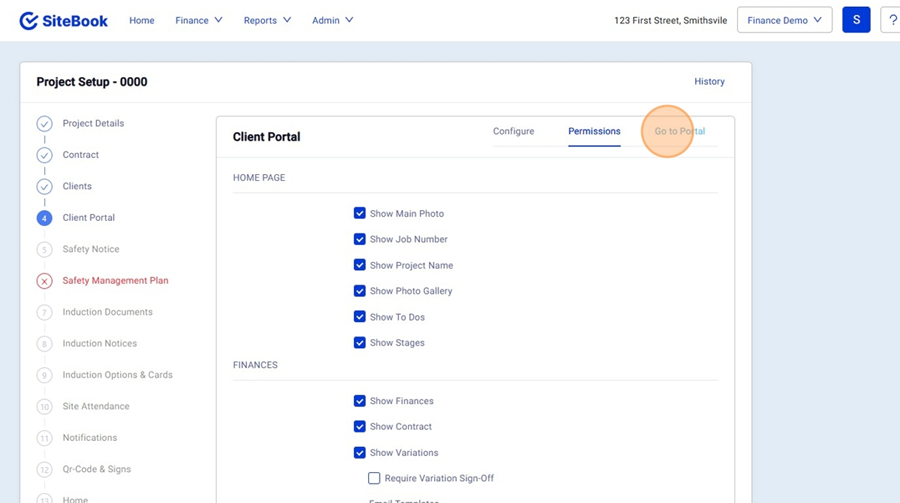Switch to the Configure tab
This screenshot has width=900, height=503.
[x=513, y=131]
